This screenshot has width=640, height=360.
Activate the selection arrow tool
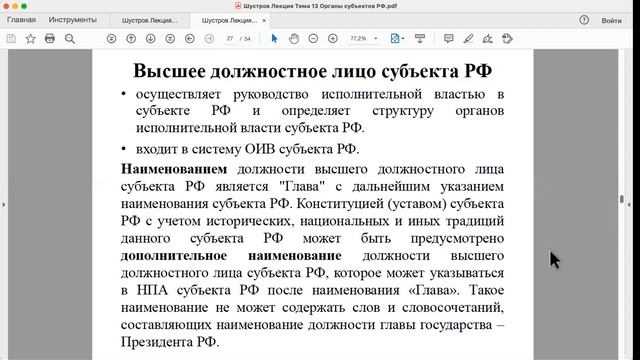point(274,39)
